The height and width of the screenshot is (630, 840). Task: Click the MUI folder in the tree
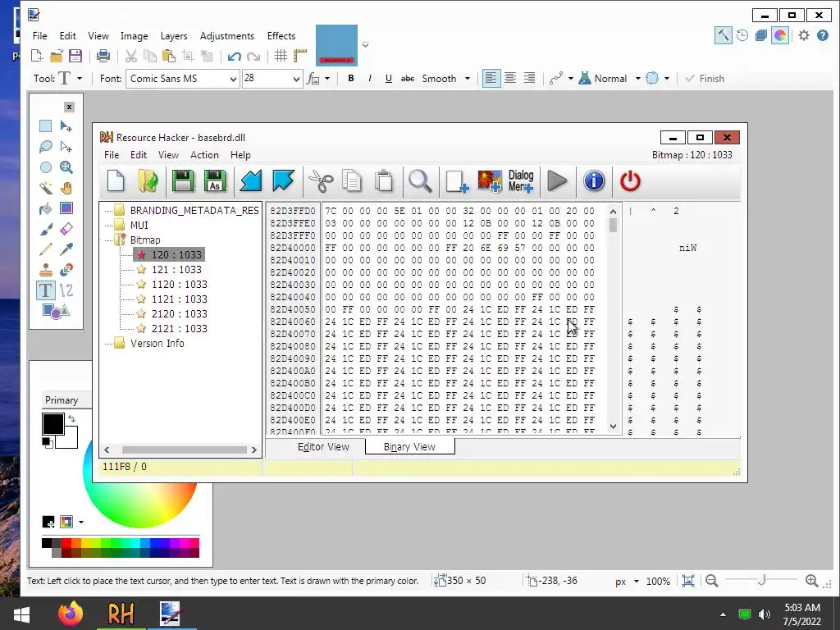click(139, 225)
